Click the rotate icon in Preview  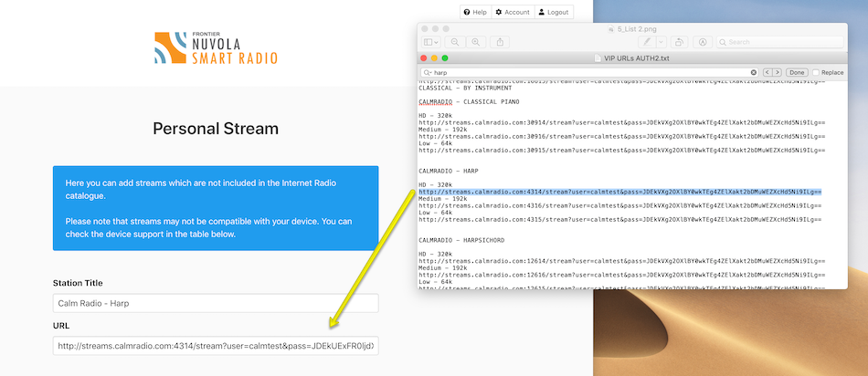(679, 42)
